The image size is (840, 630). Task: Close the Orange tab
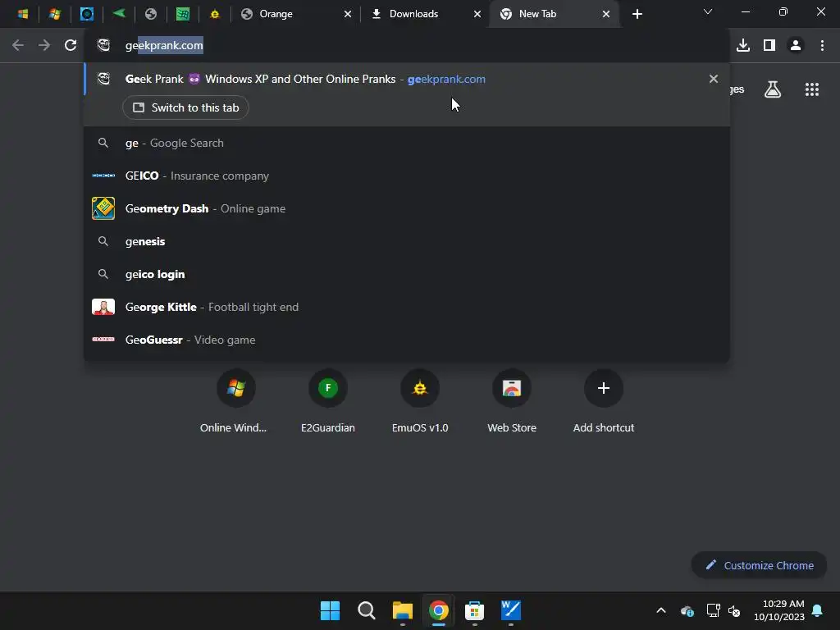click(x=348, y=15)
